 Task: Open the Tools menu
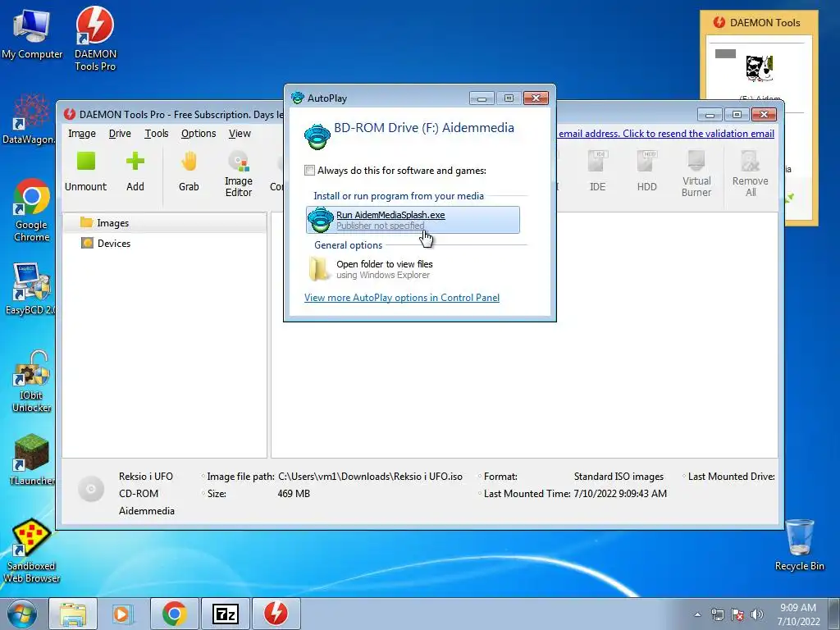157,134
